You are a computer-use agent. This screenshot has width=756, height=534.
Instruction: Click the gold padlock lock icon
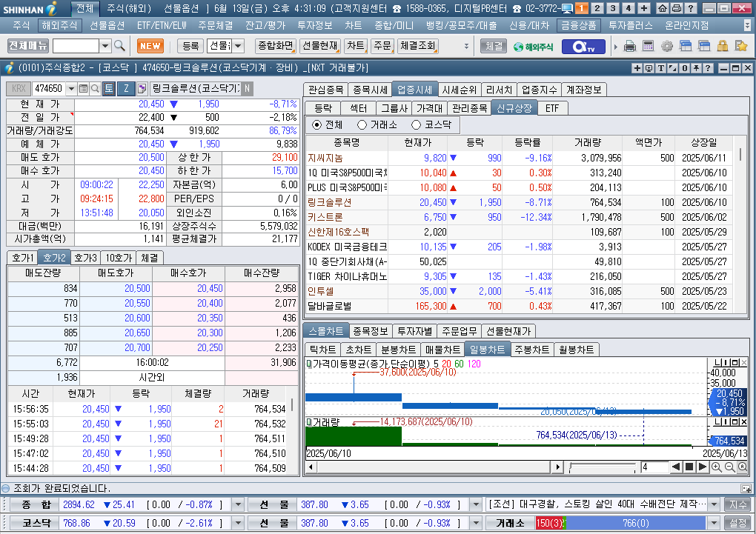(722, 46)
